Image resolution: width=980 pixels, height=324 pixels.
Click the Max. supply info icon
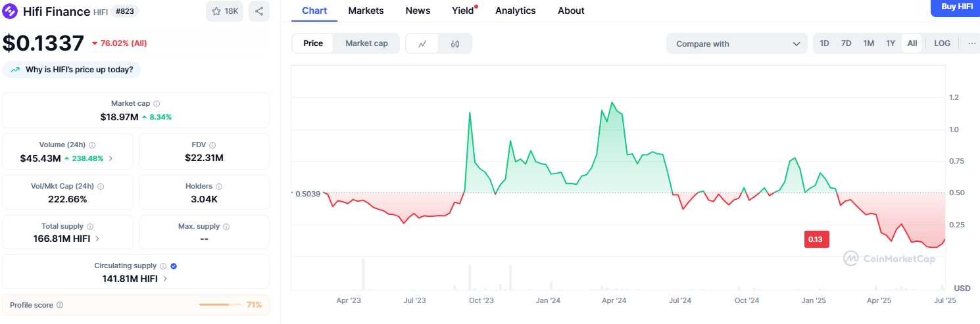pyautogui.click(x=226, y=227)
